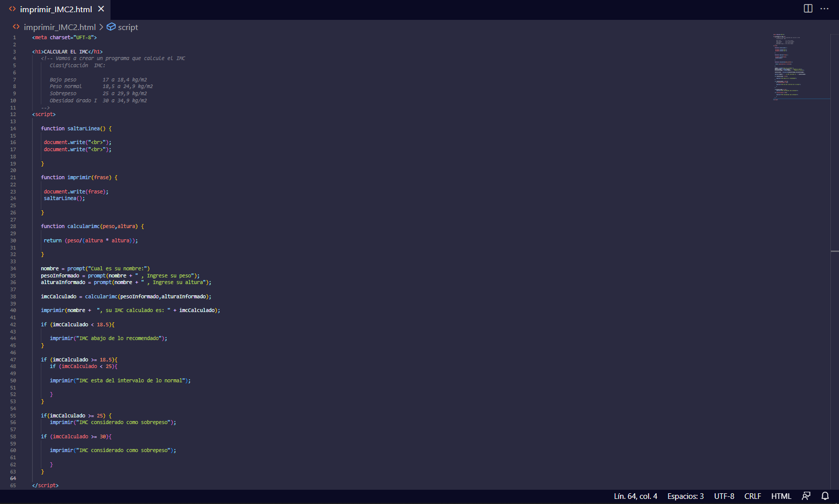839x504 pixels.
Task: Click the HTML file icon in the tab
Action: point(12,9)
